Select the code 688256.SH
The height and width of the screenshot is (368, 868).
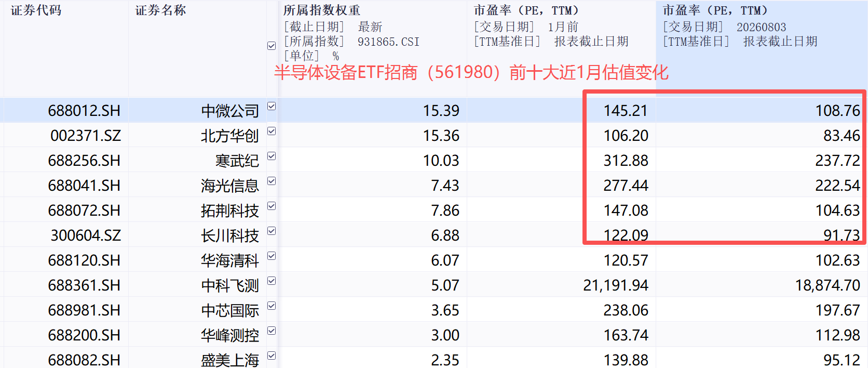point(84,161)
